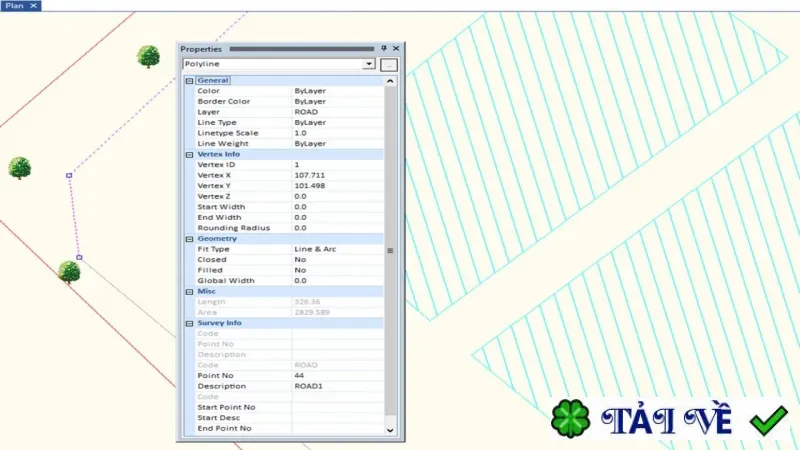Click the ellipsis button beside Polyline
The width and height of the screenshot is (800, 450).
[389, 65]
